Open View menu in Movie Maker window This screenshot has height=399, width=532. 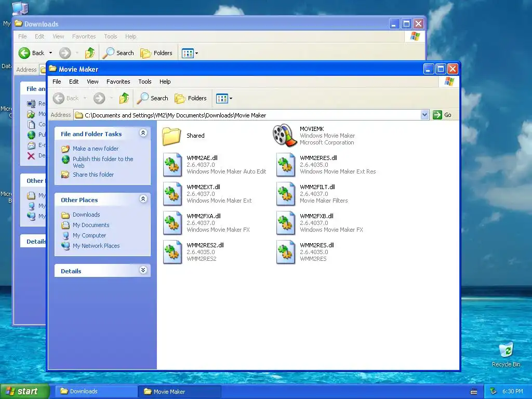[92, 82]
